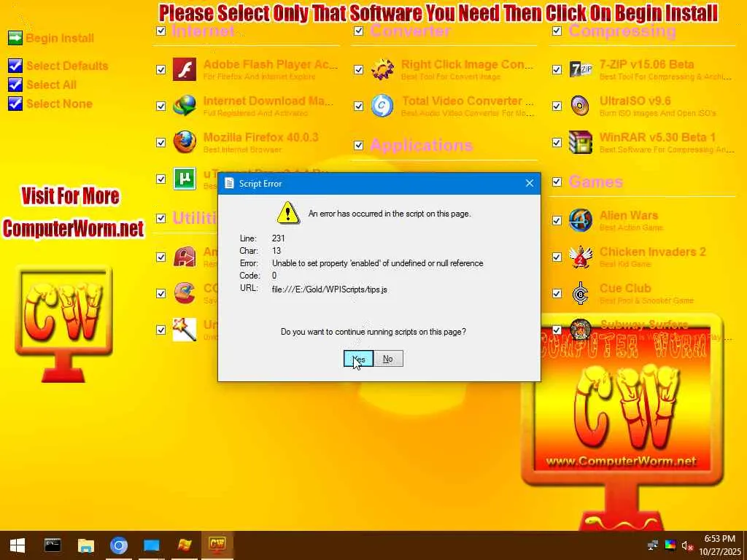Click the Mozilla Firefox icon
Viewport: 747px width, 560px height.
pos(185,142)
